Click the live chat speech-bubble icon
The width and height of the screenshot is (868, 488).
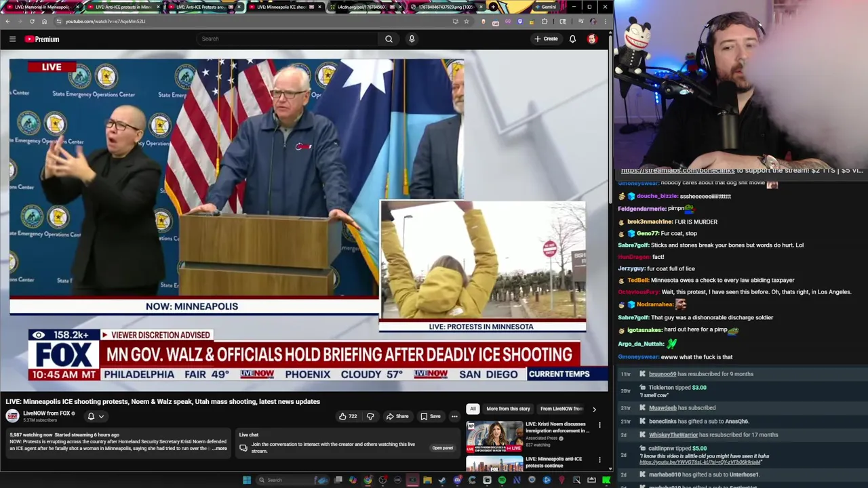pyautogui.click(x=243, y=448)
